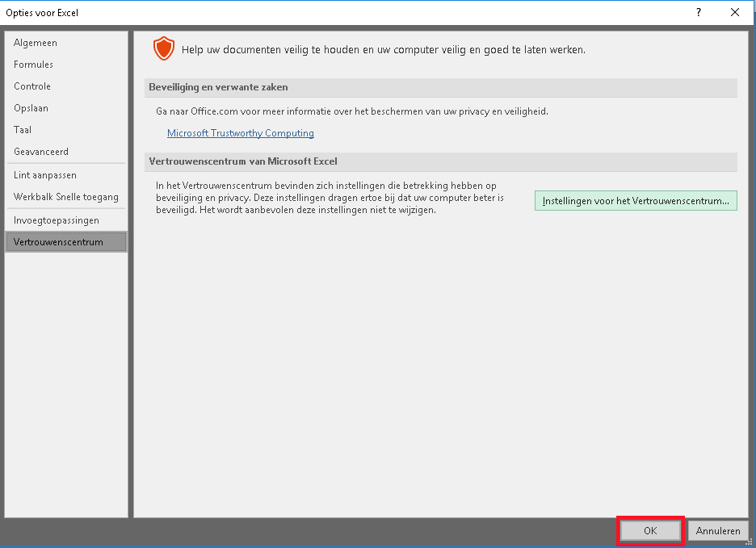
Task: Choose Werkbalk Snelle toegang
Action: click(66, 197)
